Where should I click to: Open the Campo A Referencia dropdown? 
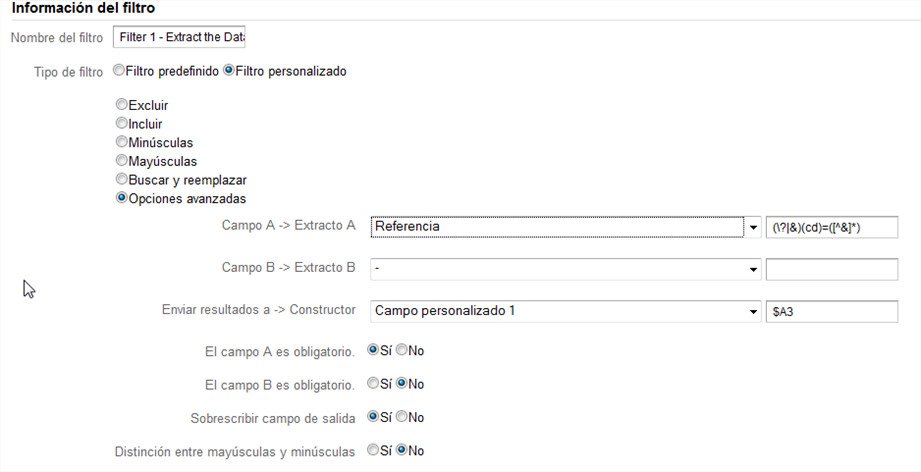tap(566, 227)
